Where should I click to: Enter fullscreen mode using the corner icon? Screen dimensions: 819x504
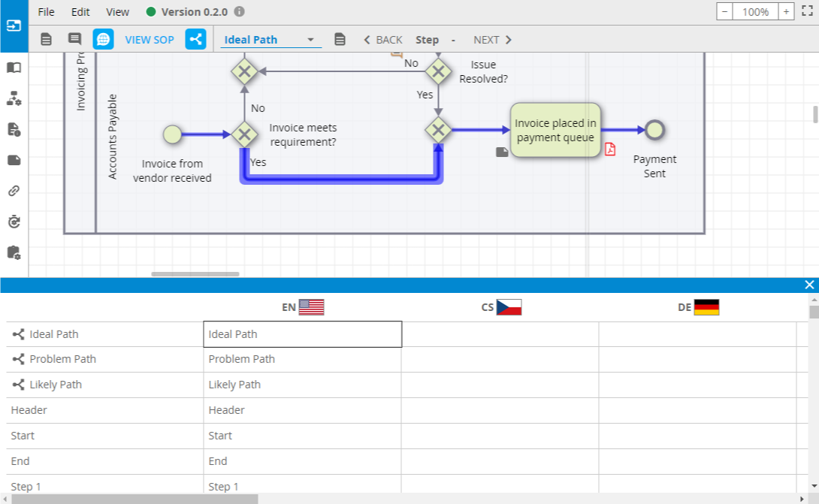pos(808,11)
